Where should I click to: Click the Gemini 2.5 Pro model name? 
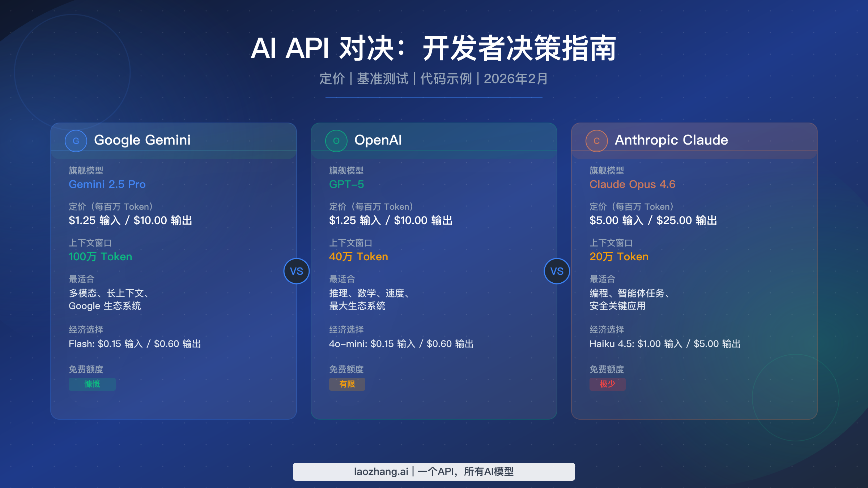pyautogui.click(x=107, y=184)
